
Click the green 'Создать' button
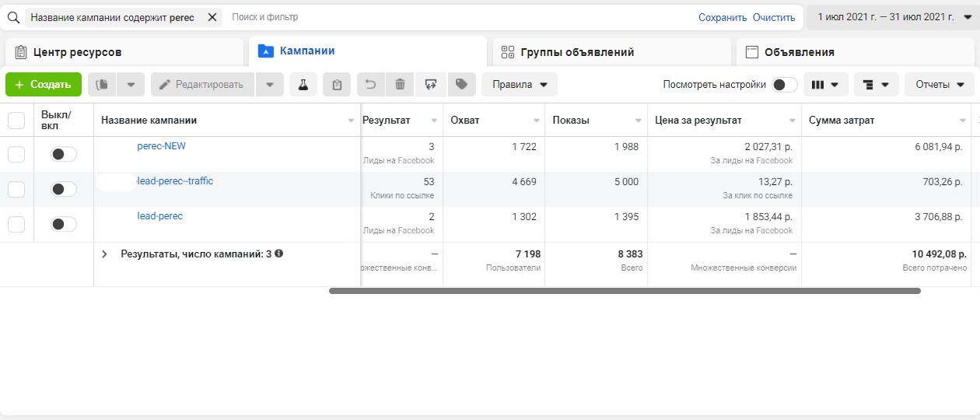click(44, 85)
